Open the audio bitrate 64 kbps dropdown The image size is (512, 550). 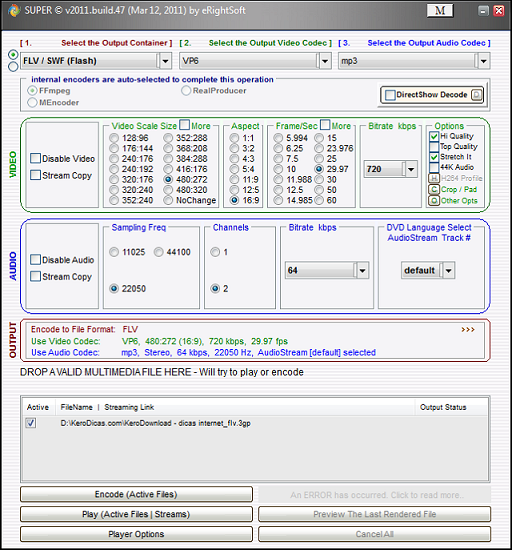click(362, 270)
